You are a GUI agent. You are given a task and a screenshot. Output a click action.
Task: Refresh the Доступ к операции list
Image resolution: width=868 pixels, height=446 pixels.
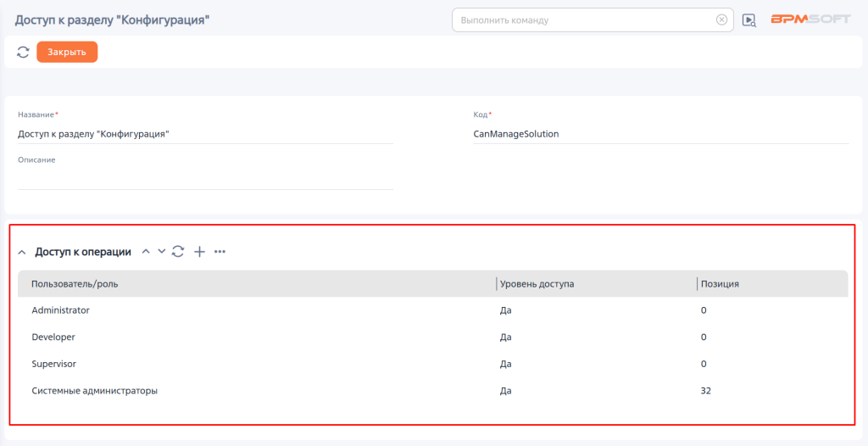[178, 252]
